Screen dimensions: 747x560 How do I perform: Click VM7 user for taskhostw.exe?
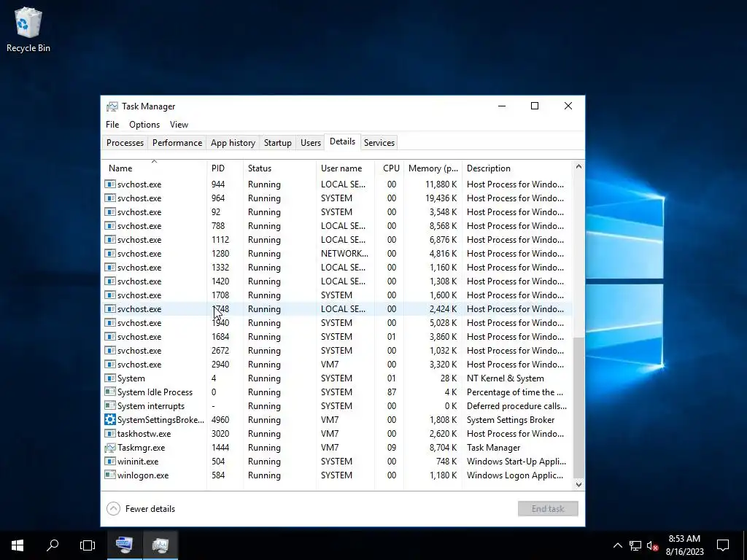tap(330, 434)
